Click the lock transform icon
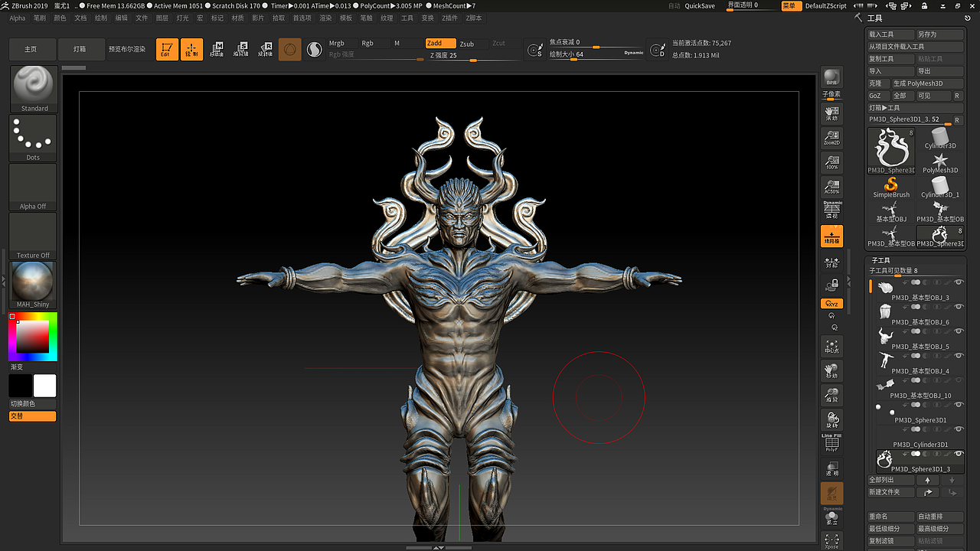Screen dimensions: 980x551 [x=831, y=285]
